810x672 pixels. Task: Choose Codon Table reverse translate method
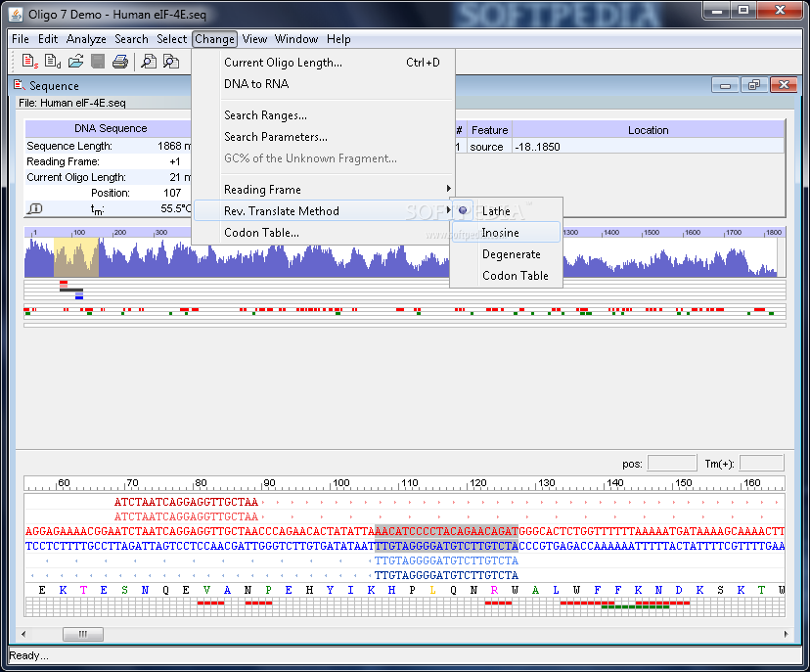pos(506,276)
